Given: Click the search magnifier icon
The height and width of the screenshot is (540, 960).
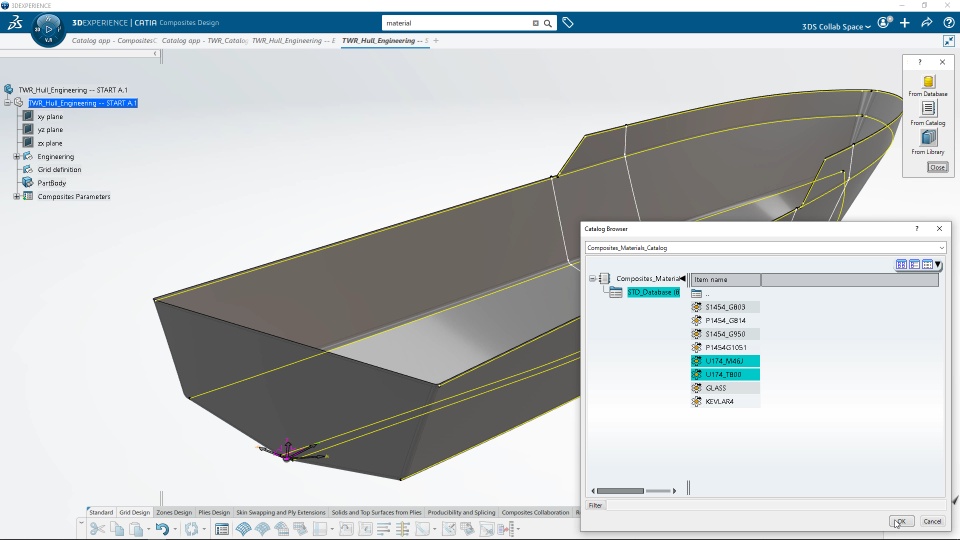Looking at the screenshot, I should click(548, 23).
